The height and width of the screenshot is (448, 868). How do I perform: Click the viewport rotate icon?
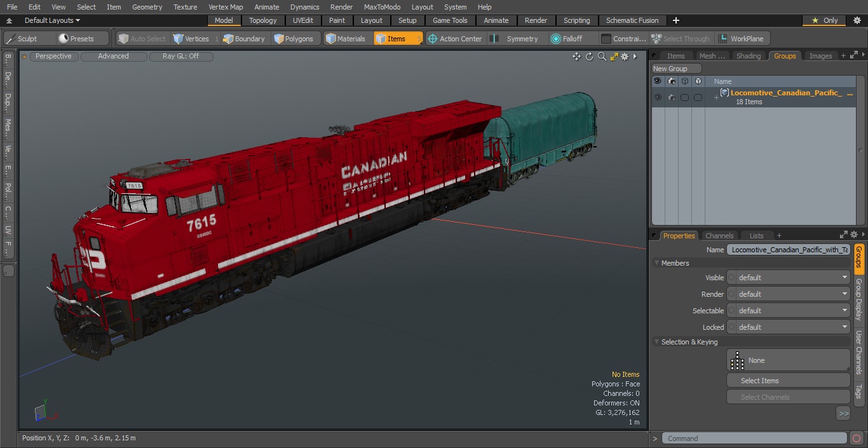(x=589, y=57)
